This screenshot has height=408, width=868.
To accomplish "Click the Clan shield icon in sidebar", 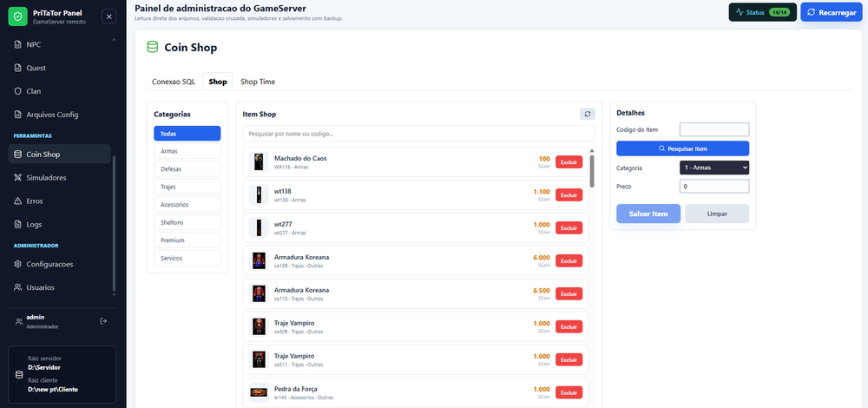I will tap(17, 91).
